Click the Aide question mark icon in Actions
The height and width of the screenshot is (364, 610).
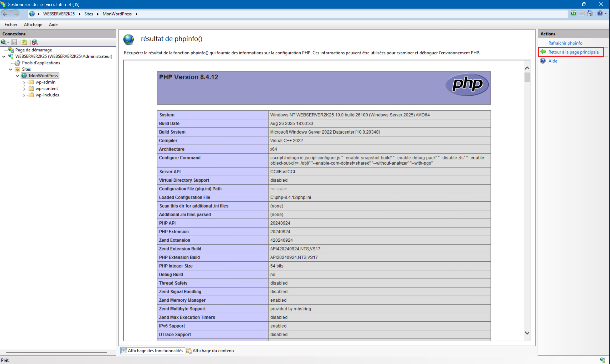point(543,61)
